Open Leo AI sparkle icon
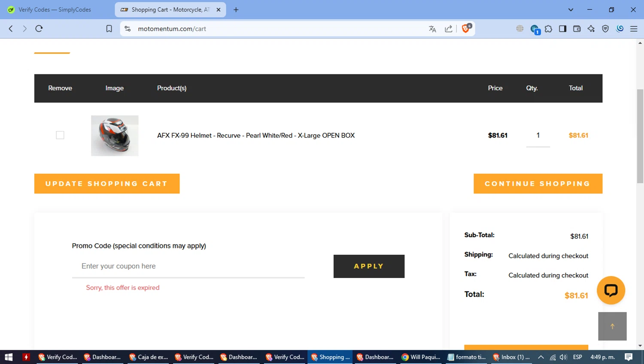 (591, 29)
